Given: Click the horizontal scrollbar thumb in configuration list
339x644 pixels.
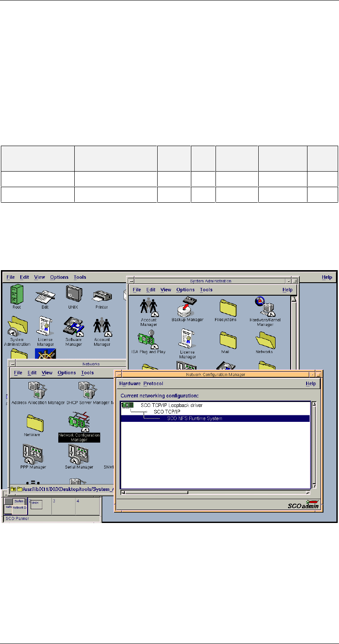Looking at the screenshot, I should pos(157,492).
